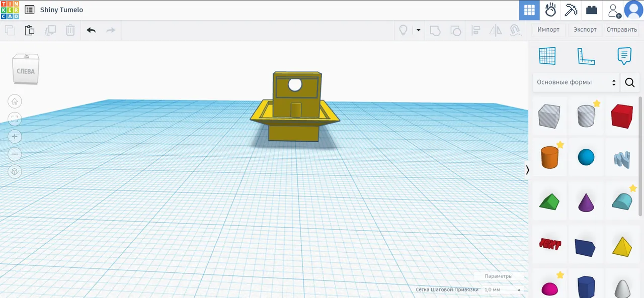Toggle the show all light bulb

tap(403, 30)
